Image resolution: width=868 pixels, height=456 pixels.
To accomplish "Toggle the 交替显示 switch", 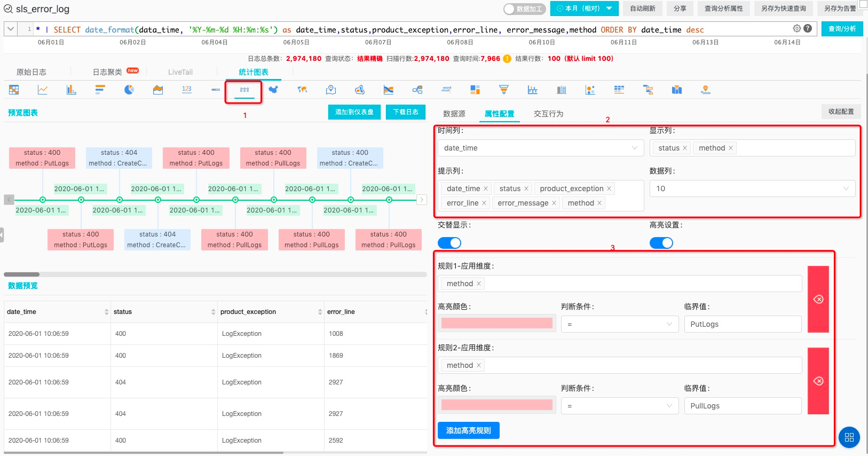I will (449, 243).
